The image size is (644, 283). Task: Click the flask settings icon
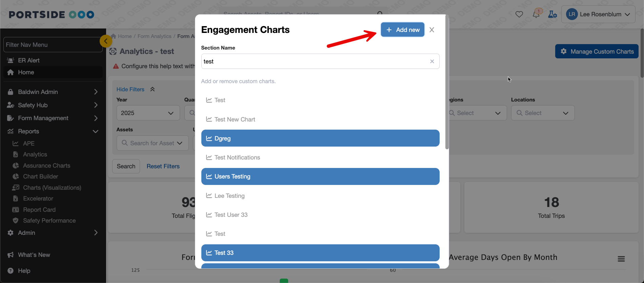click(552, 14)
